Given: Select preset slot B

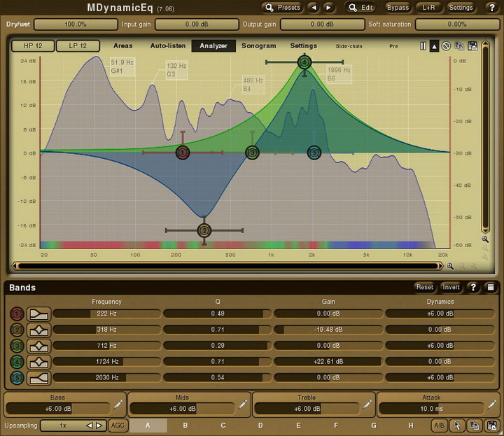Looking at the screenshot, I should 185,426.
